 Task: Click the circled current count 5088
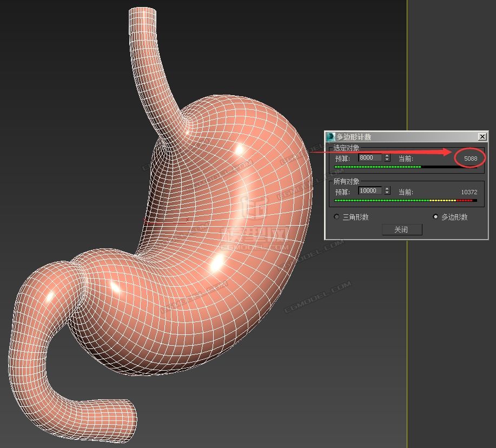[470, 159]
